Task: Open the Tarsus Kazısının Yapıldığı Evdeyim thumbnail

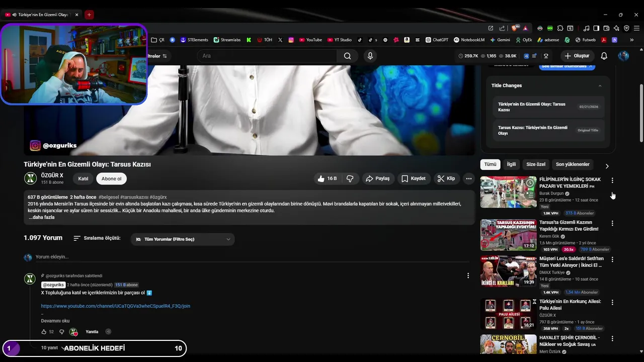Action: point(508,235)
